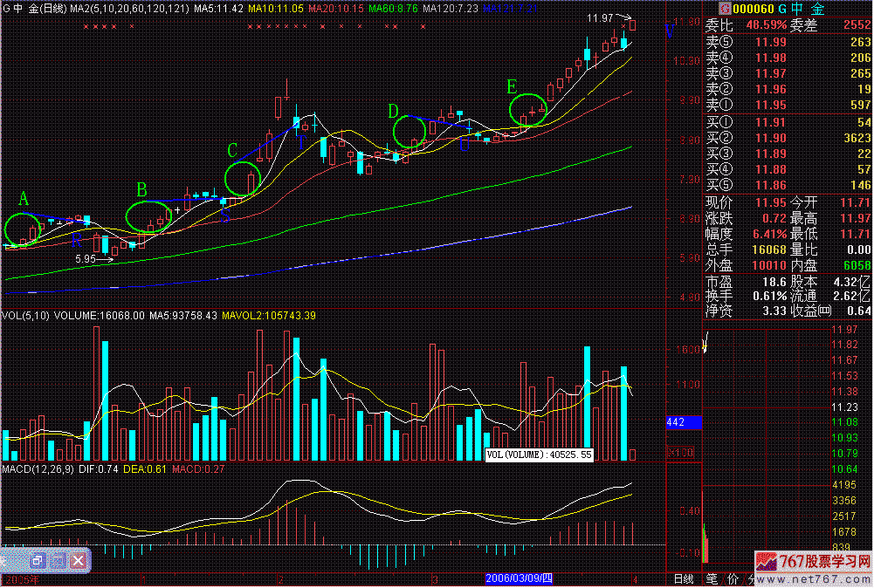Viewport: 874px width, 588px height.
Task: Open the 价 price tab
Action: pyautogui.click(x=732, y=578)
